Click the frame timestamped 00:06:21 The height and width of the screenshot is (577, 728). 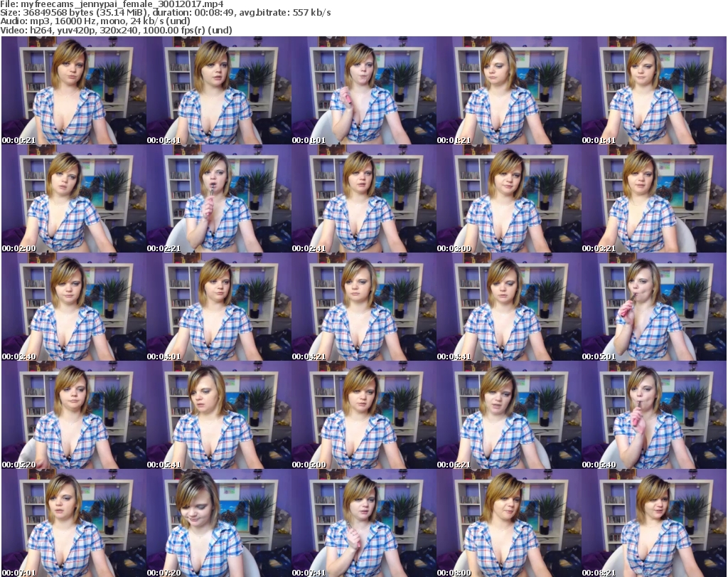pos(509,415)
